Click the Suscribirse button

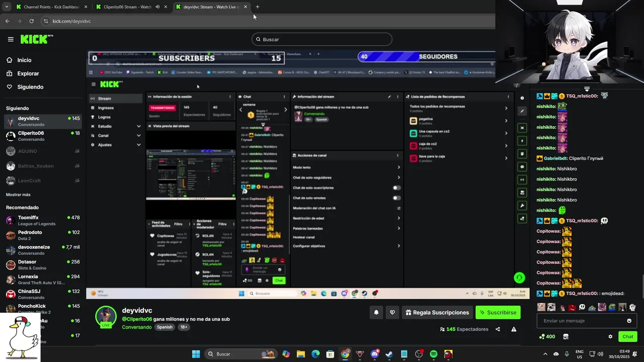pyautogui.click(x=498, y=312)
